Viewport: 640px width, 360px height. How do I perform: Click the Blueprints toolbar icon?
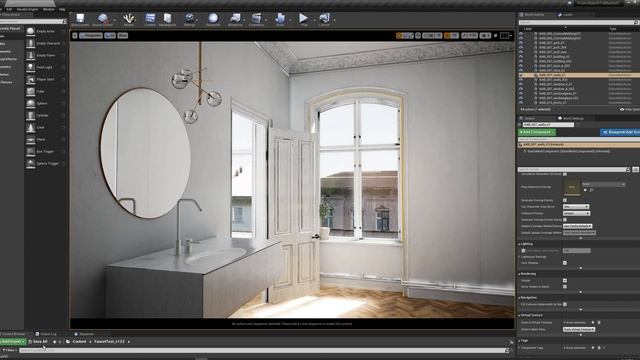pyautogui.click(x=235, y=19)
